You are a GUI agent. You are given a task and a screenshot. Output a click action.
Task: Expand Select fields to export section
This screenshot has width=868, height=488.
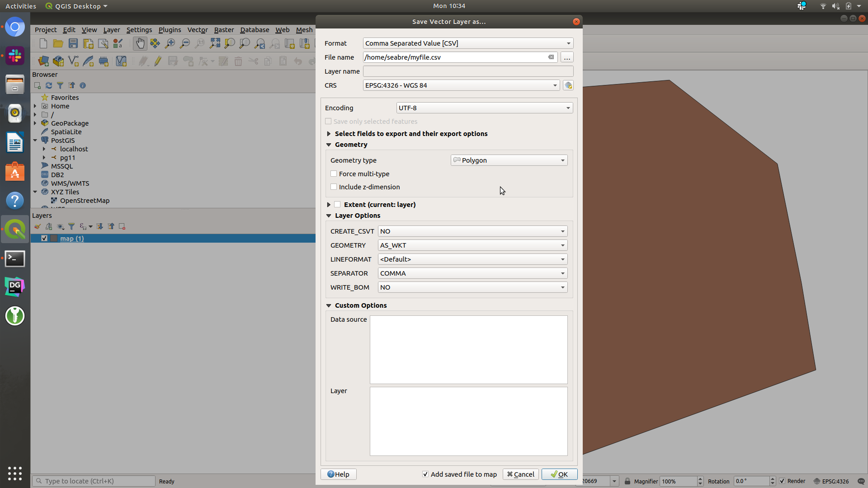[x=329, y=134]
